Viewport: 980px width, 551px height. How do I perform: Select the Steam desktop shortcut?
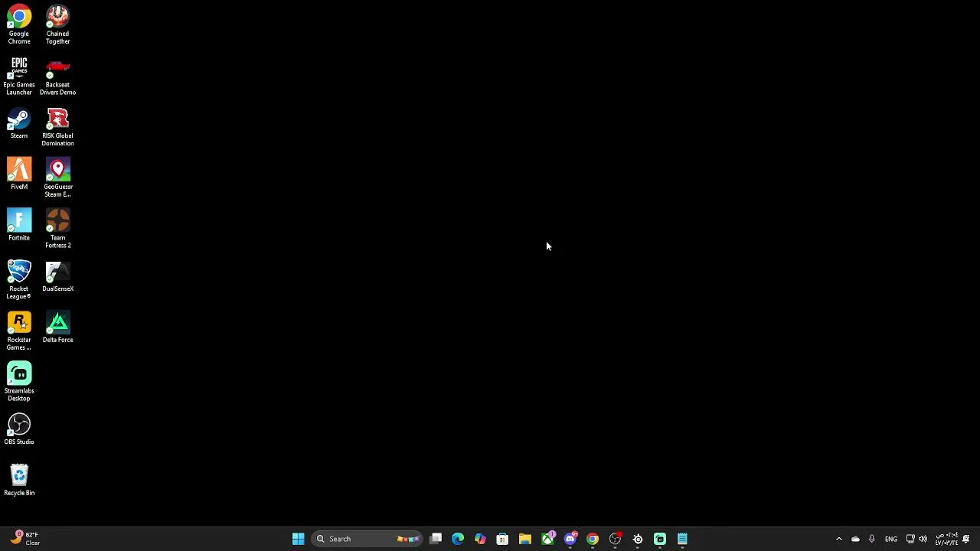click(x=19, y=124)
